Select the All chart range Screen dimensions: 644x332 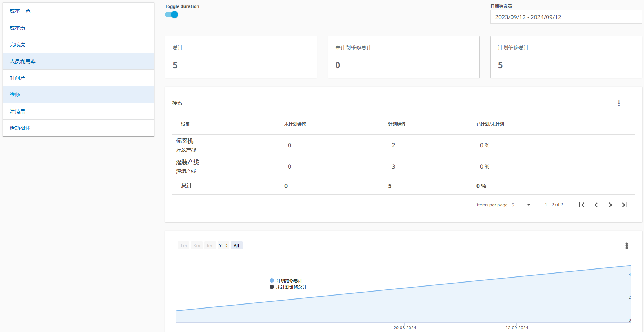(x=236, y=246)
